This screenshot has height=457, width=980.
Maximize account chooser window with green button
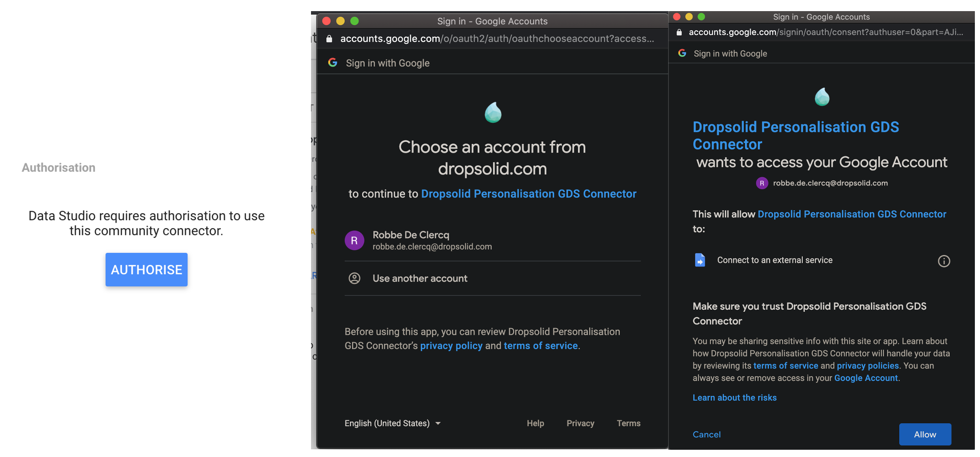pos(355,21)
